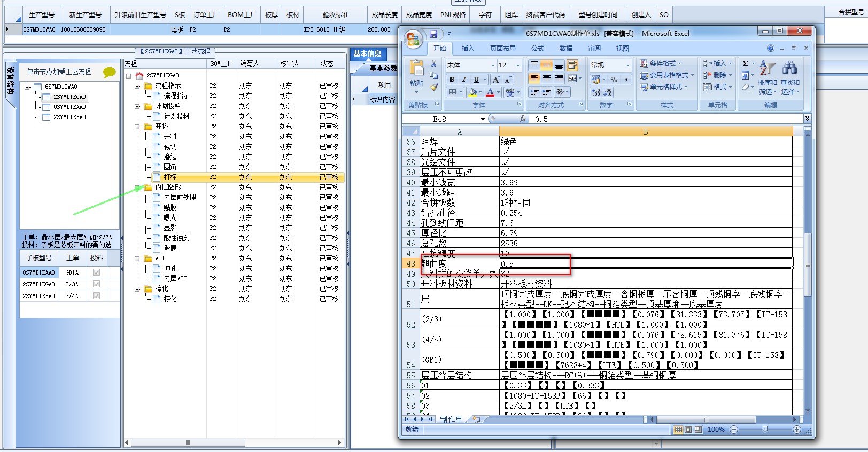Switch to the 制作单 sheet tab
Viewport: 868px width, 452px height.
[x=451, y=419]
